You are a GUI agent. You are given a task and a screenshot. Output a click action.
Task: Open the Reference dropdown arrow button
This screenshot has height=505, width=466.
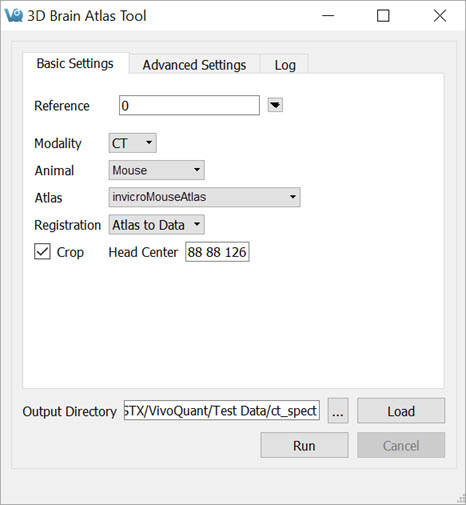click(x=275, y=105)
